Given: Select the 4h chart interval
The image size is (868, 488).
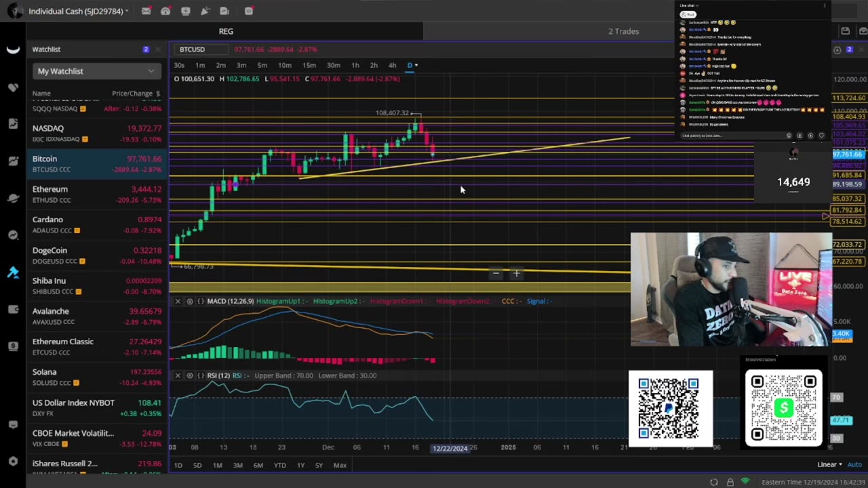Looking at the screenshot, I should coord(392,65).
